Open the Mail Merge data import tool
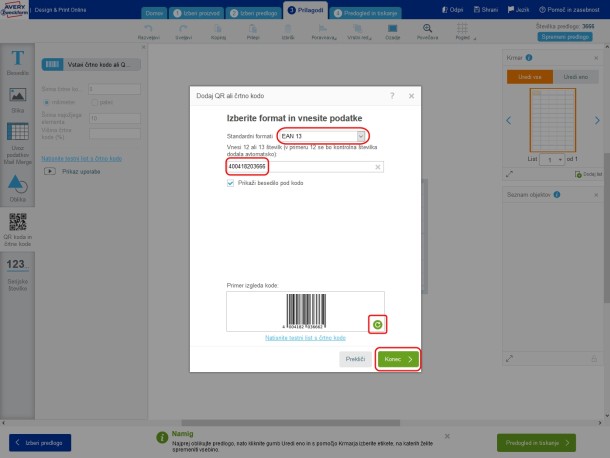This screenshot has height=458, width=610. [x=17, y=145]
